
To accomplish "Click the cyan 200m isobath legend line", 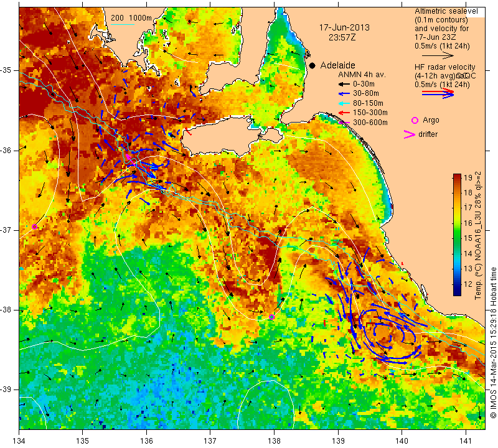I will click(122, 24).
